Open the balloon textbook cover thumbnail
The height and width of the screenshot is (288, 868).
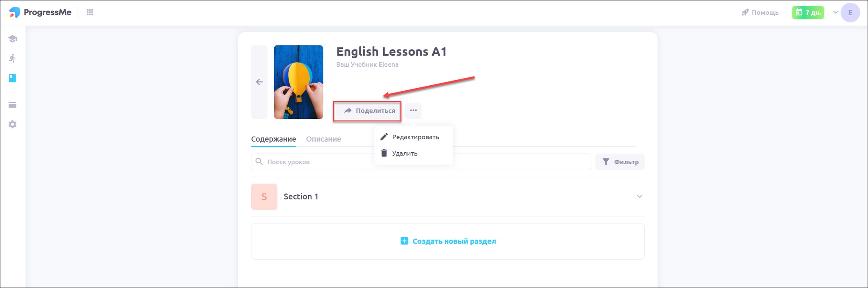point(298,82)
